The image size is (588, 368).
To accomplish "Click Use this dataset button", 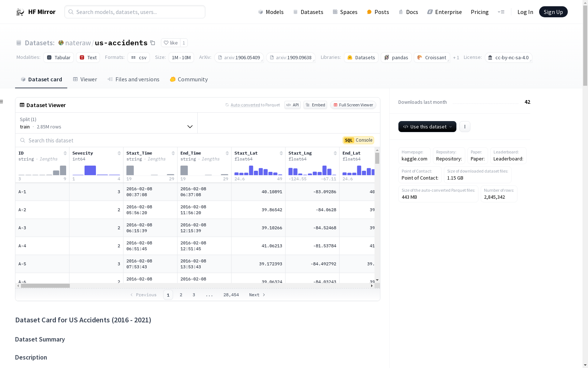I will pyautogui.click(x=427, y=127).
